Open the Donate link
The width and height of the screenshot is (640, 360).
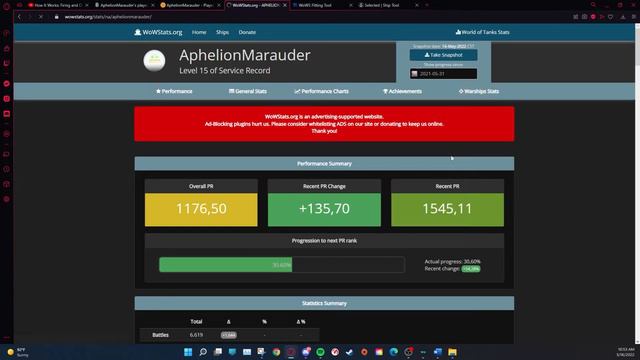click(247, 32)
